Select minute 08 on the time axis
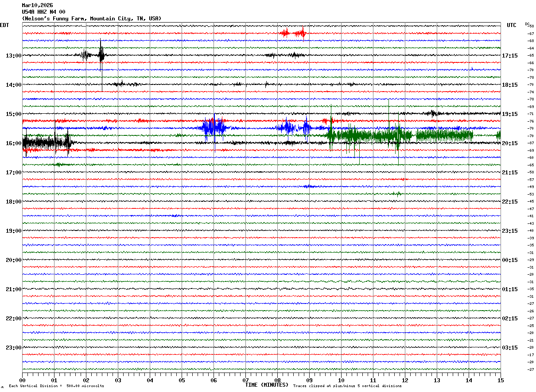This screenshot has height=392, width=536. pyautogui.click(x=277, y=380)
